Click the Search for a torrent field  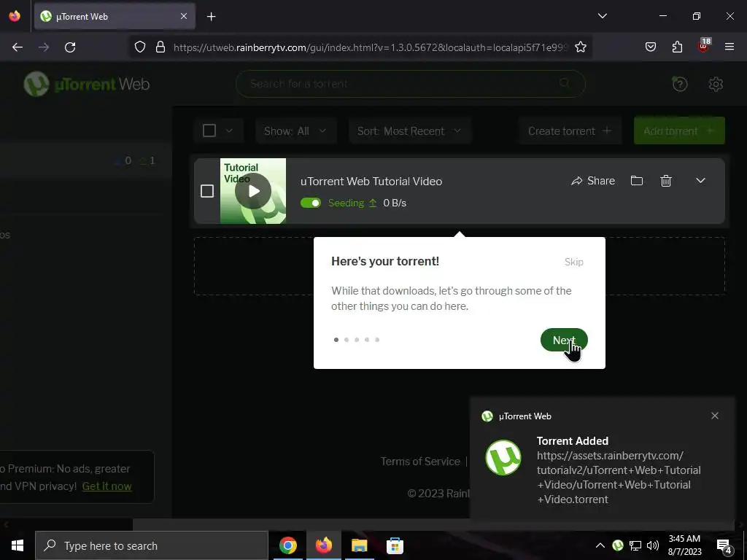click(410, 84)
